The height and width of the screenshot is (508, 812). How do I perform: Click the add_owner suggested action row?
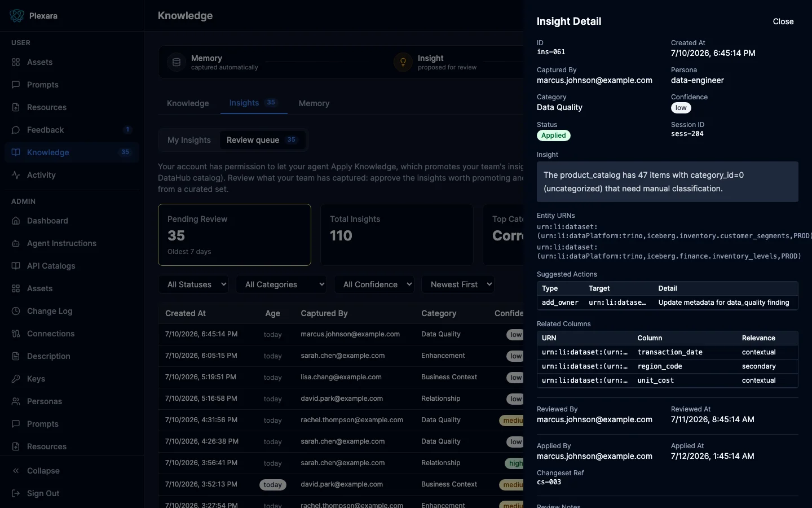coord(668,303)
